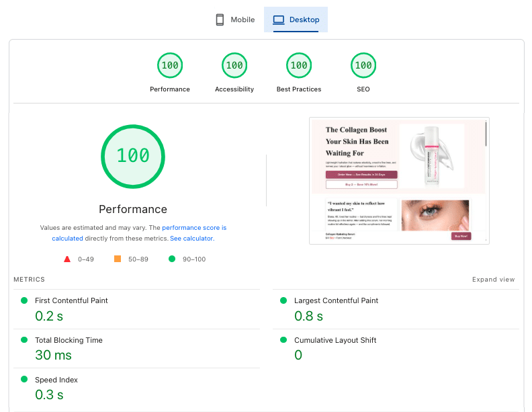The height and width of the screenshot is (412, 532).
Task: Click the large 100 Performance circle
Action: (133, 156)
